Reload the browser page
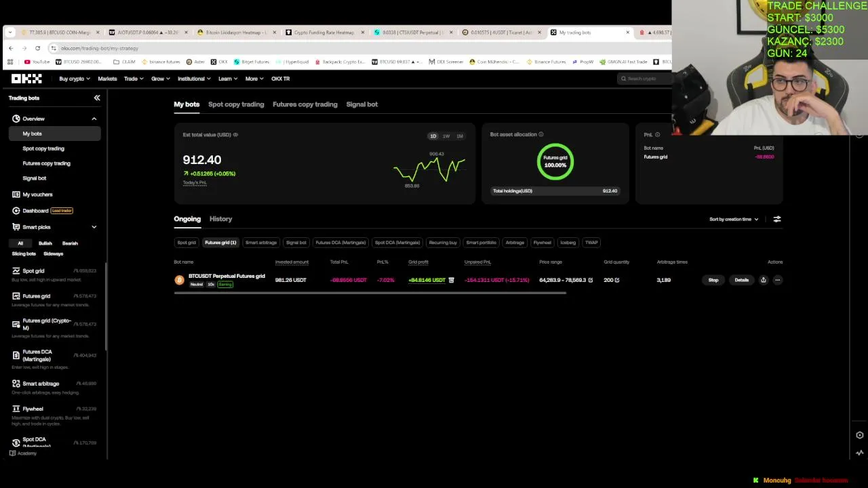868x488 pixels. click(37, 48)
